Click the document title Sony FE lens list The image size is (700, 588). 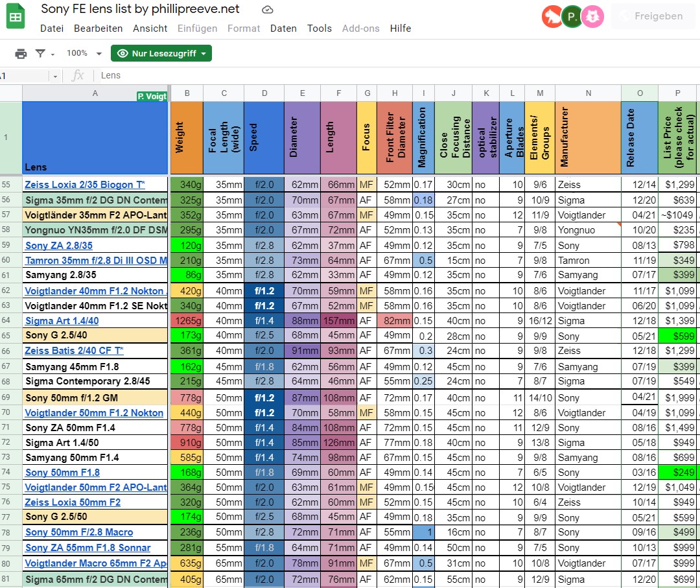(140, 9)
